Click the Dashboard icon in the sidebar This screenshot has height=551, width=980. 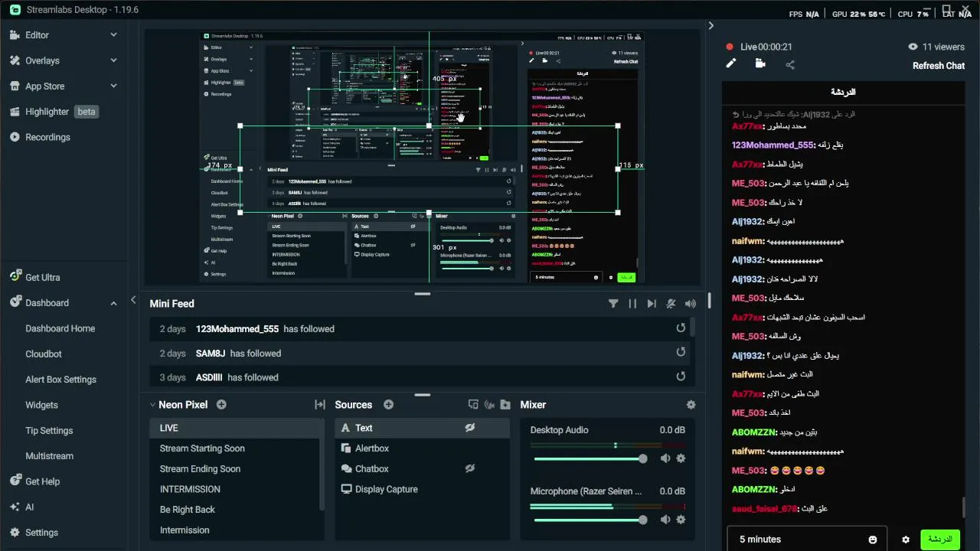pos(15,302)
